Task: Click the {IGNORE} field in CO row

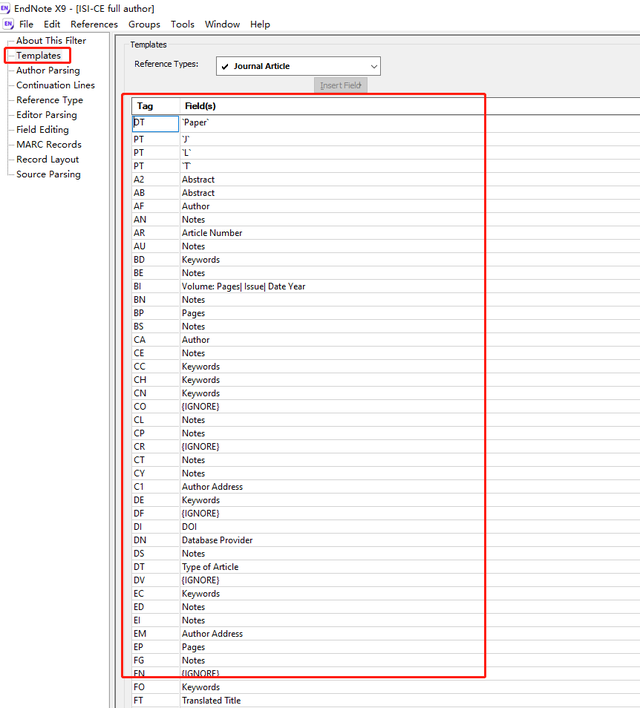Action: tap(410, 407)
